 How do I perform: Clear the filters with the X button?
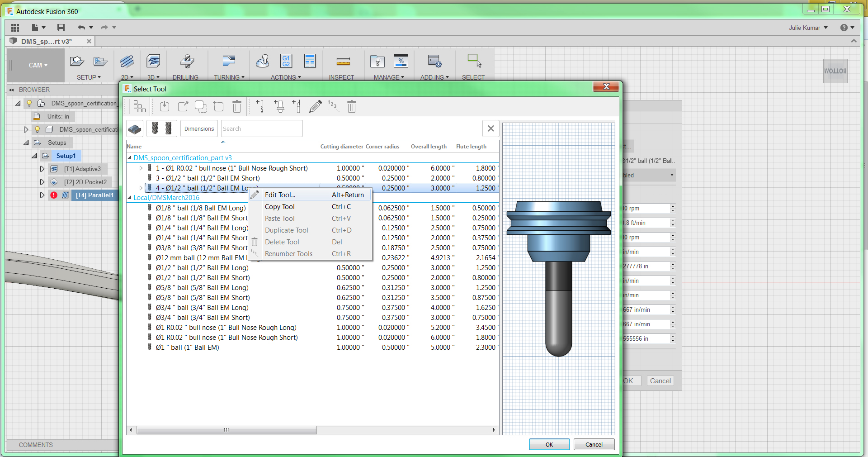pyautogui.click(x=491, y=129)
